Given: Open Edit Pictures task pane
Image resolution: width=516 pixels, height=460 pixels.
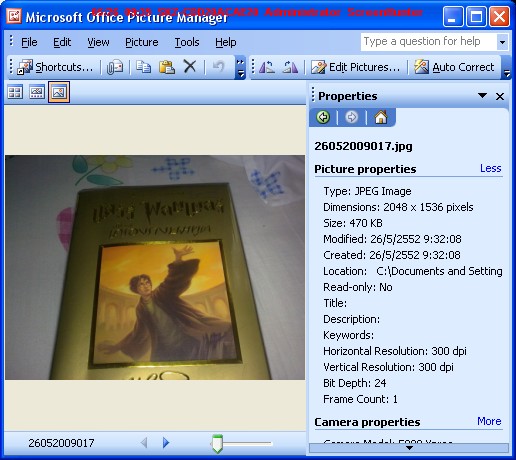Looking at the screenshot, I should pyautogui.click(x=355, y=67).
